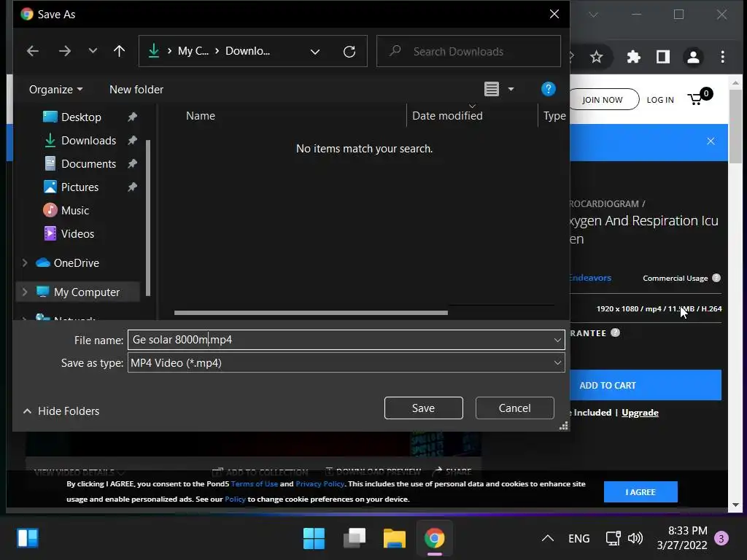Sort by the Date modified column header

[x=447, y=116]
